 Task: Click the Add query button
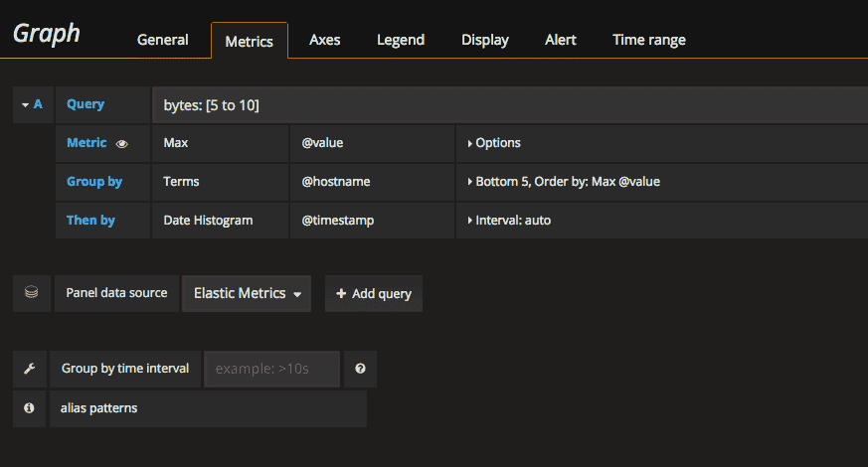click(374, 293)
